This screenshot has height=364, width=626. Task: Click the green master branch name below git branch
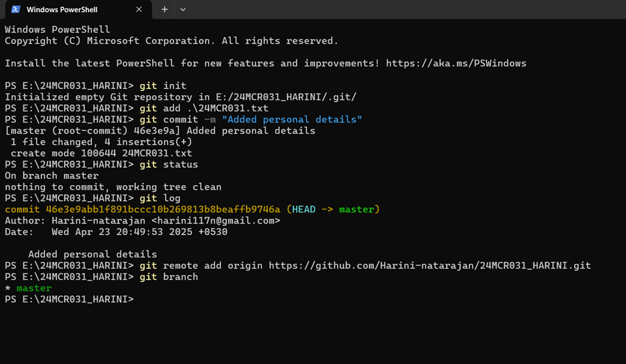click(x=34, y=288)
